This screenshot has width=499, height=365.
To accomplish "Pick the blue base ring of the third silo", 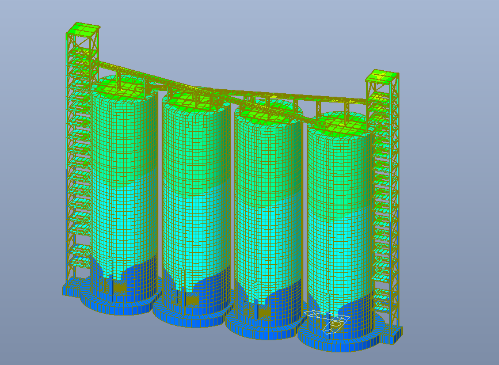I will coord(263,328).
